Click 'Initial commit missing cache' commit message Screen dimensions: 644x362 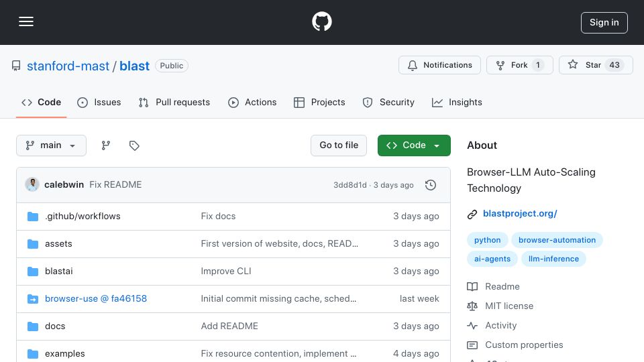point(278,299)
